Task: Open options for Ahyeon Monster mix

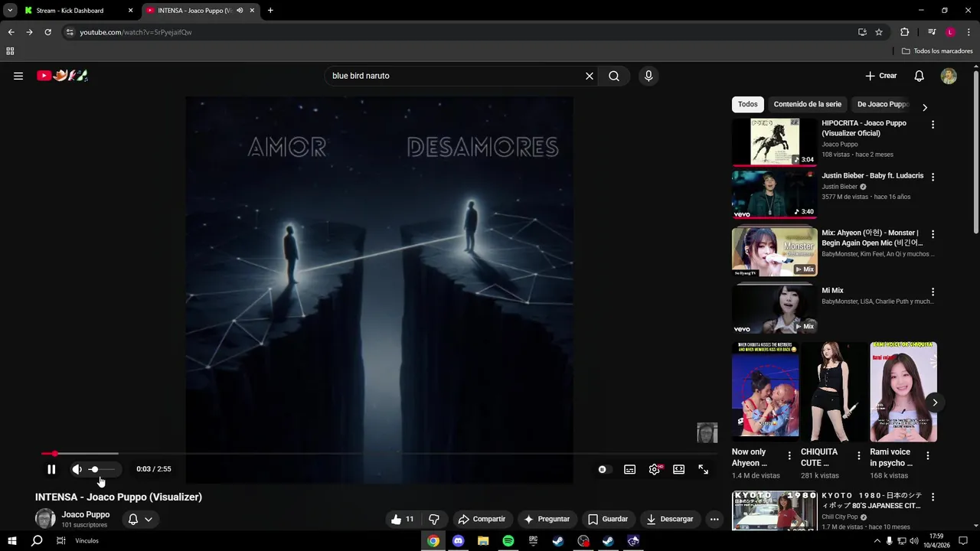Action: point(933,234)
